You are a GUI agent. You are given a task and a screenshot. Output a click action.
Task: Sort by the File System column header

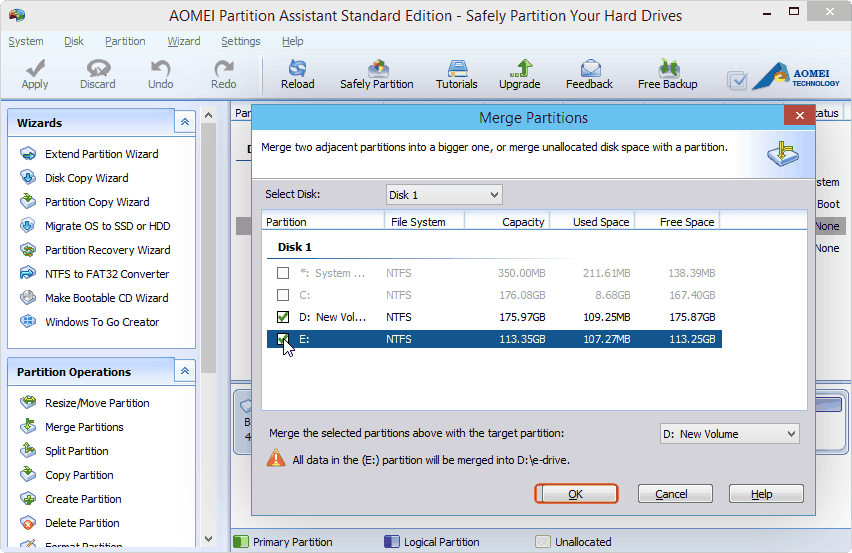424,222
